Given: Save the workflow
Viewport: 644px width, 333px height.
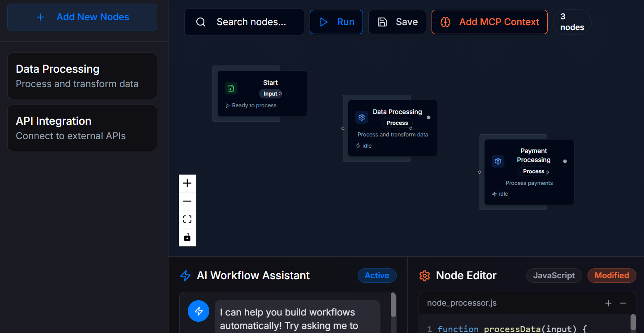Looking at the screenshot, I should [397, 22].
